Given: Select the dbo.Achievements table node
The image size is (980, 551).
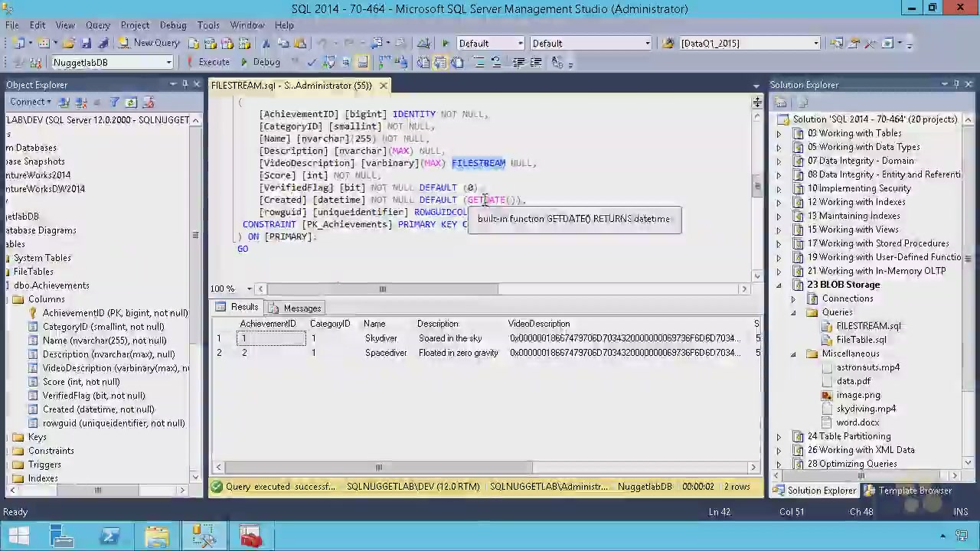Looking at the screenshot, I should click(x=51, y=285).
